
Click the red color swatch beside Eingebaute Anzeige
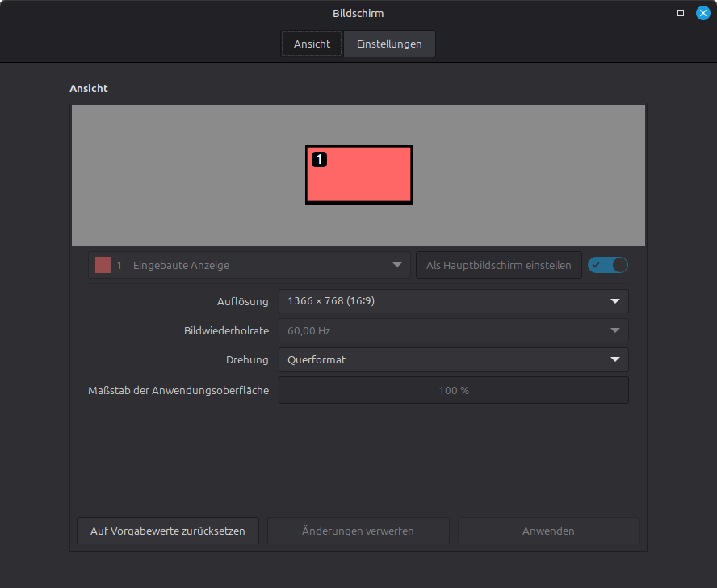[103, 265]
